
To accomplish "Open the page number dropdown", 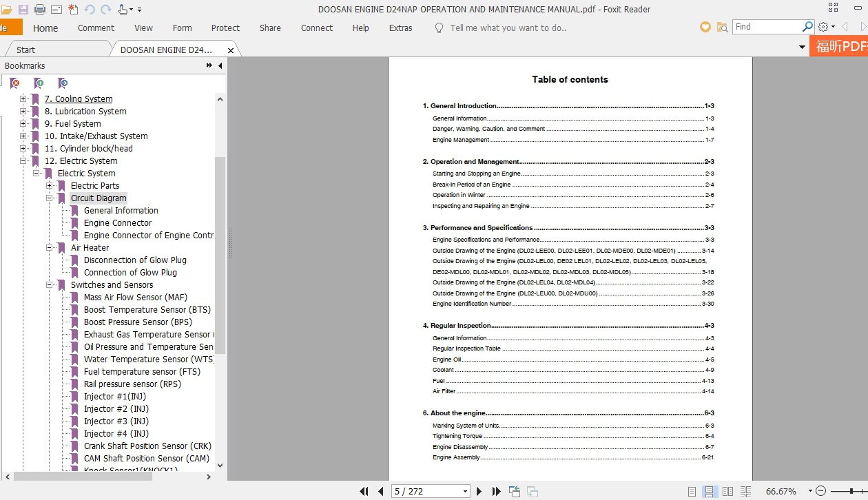I will (466, 492).
